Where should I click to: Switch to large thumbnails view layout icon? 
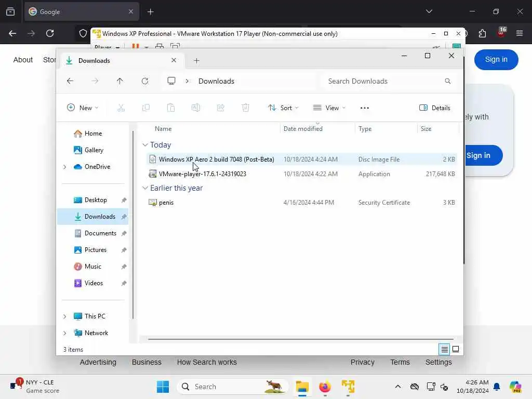[x=456, y=349]
